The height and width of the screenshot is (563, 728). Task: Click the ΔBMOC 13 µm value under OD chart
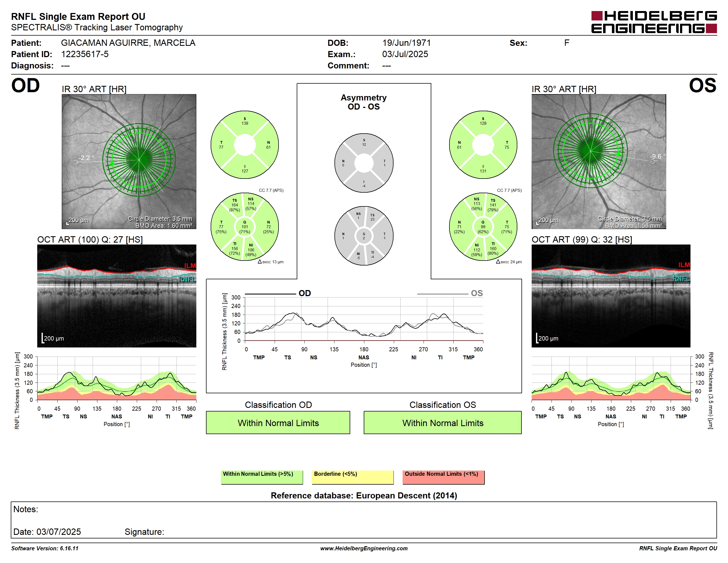pyautogui.click(x=271, y=262)
